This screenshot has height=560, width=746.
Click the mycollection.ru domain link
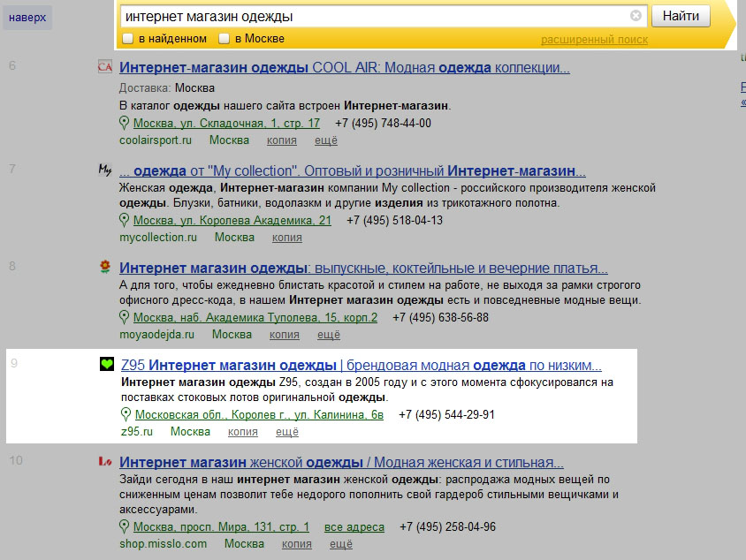158,238
